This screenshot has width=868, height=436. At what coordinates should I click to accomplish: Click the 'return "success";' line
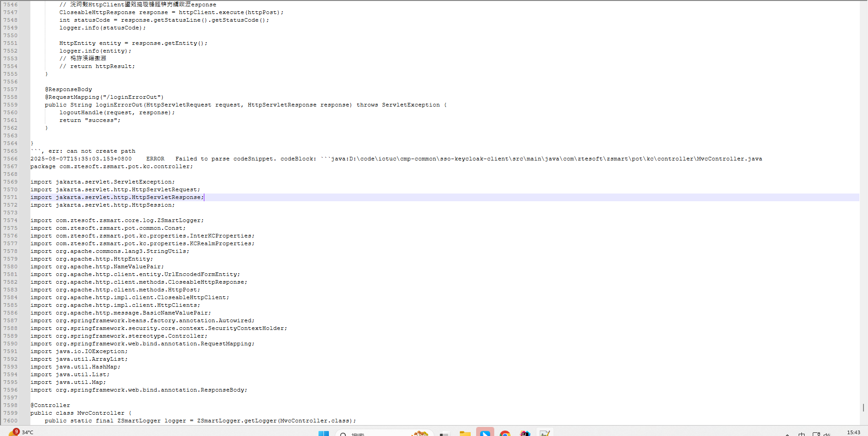(x=90, y=120)
